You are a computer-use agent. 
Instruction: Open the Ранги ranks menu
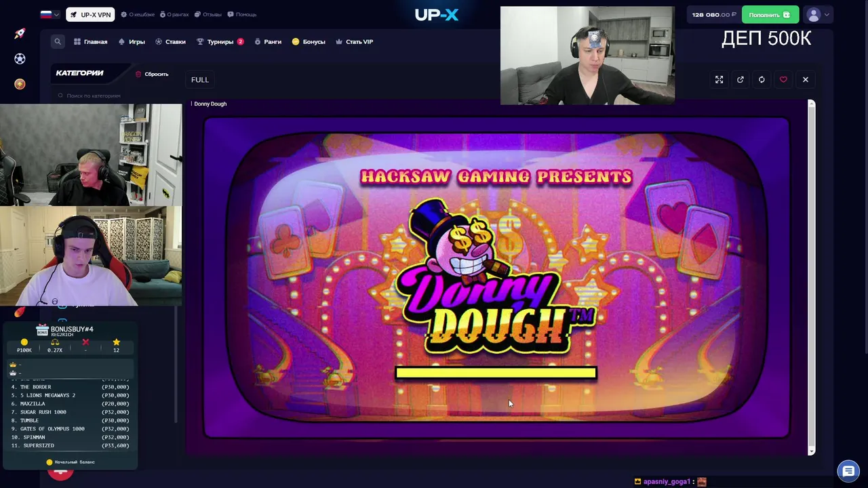tap(268, 42)
